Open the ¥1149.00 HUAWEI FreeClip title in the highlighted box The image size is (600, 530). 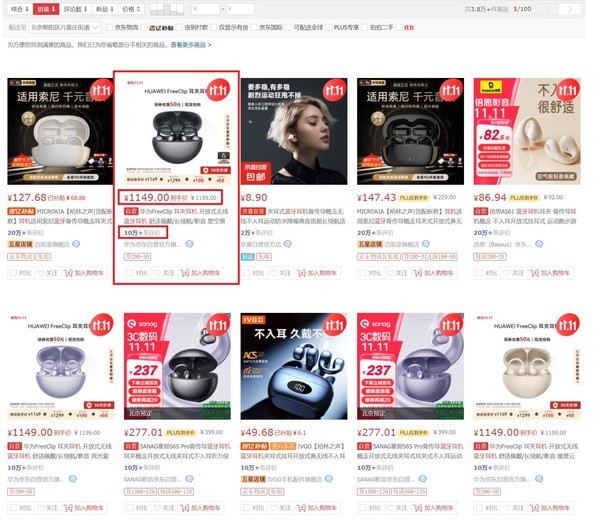[176, 216]
